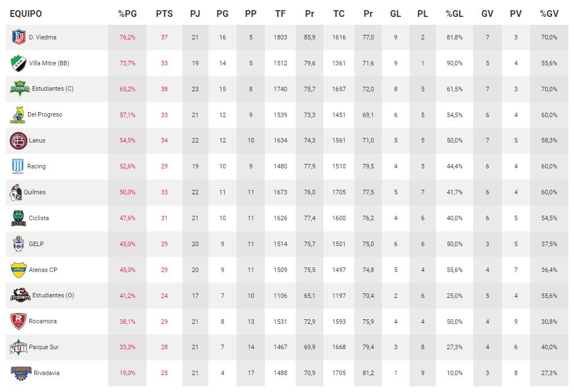Click the Ciclista team logo
Viewport: 574px width, 392px height.
coord(18,218)
